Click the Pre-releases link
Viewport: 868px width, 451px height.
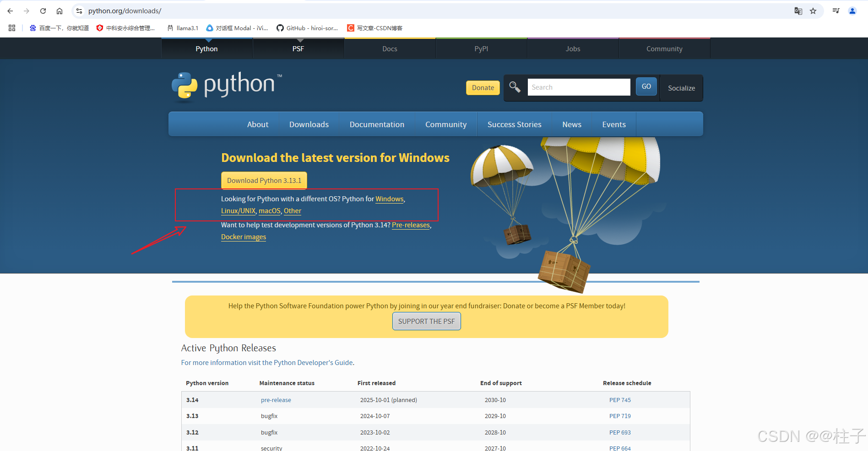[x=411, y=225]
